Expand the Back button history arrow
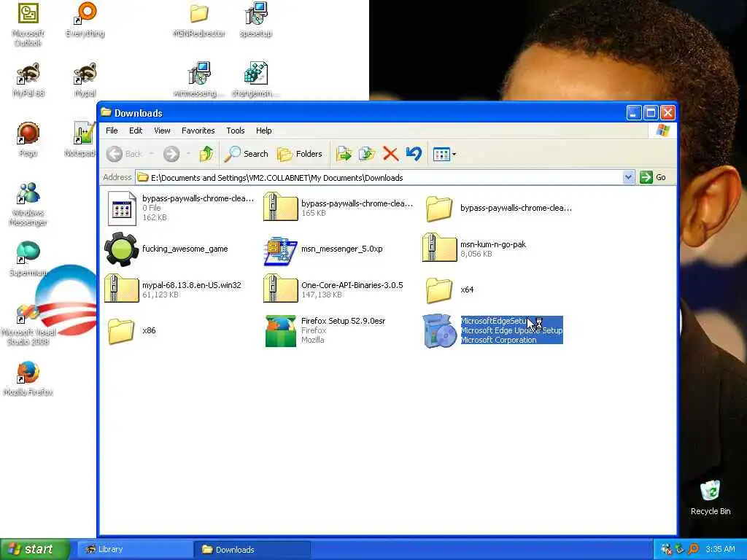This screenshot has width=747, height=560. pyautogui.click(x=152, y=154)
